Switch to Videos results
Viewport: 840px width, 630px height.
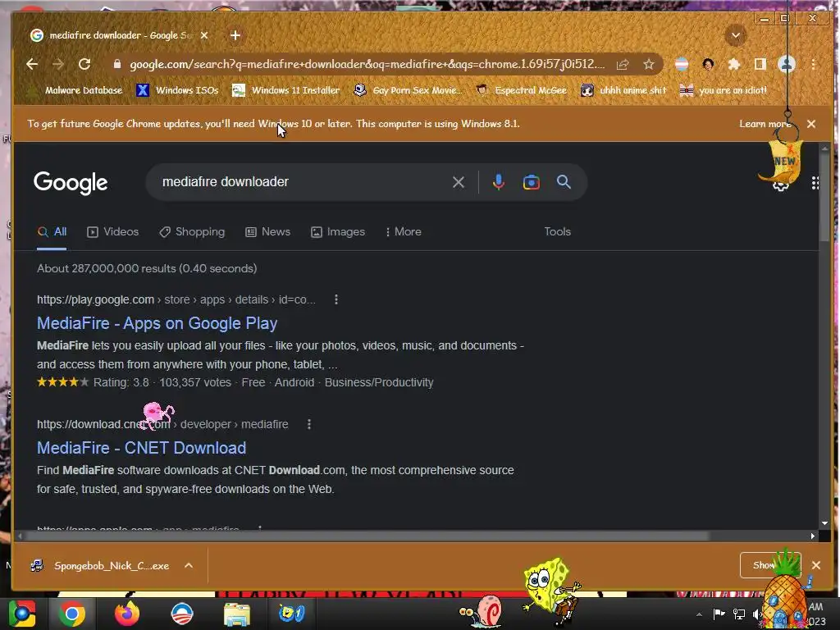point(113,232)
